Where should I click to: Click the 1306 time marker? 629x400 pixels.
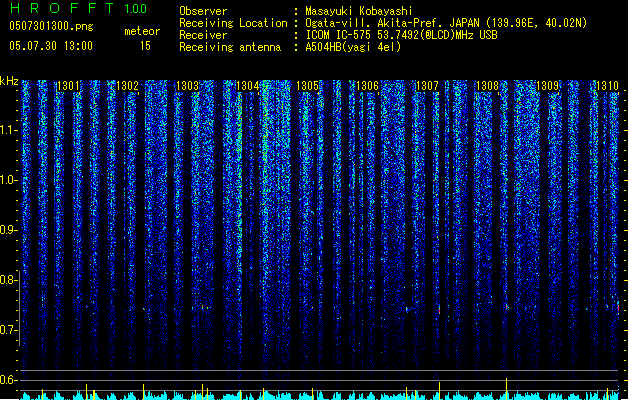coord(367,85)
